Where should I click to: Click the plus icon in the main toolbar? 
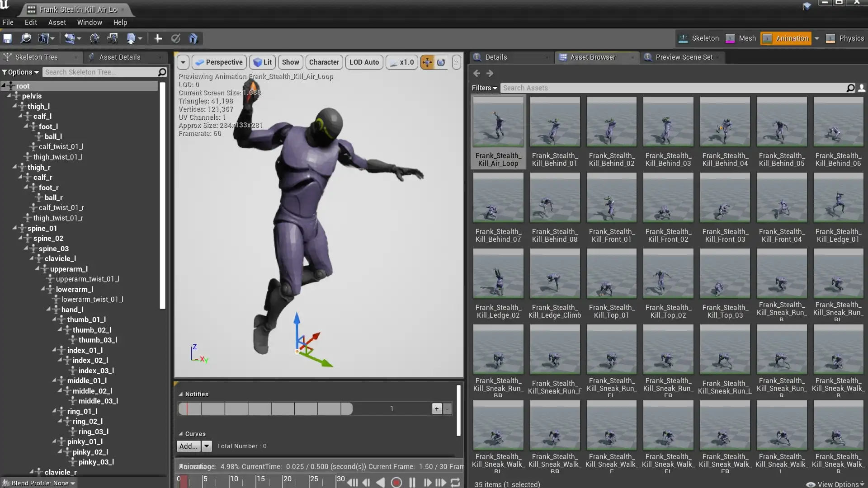158,38
